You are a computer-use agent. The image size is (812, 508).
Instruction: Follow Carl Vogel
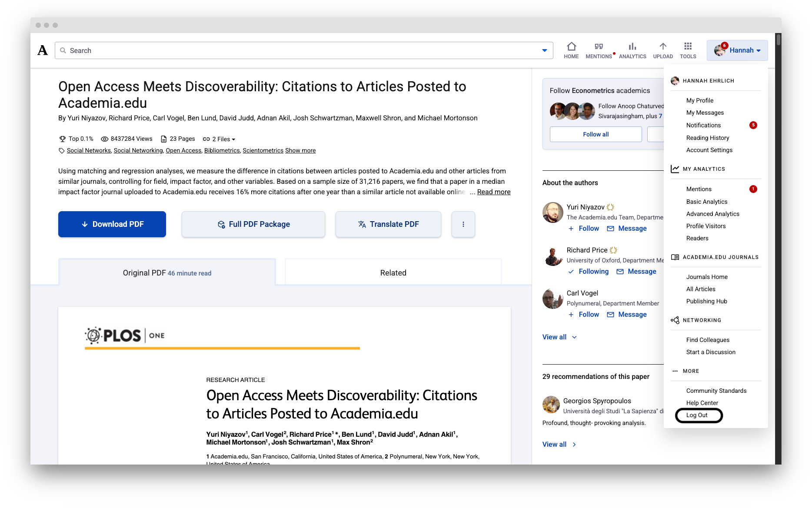pos(584,315)
